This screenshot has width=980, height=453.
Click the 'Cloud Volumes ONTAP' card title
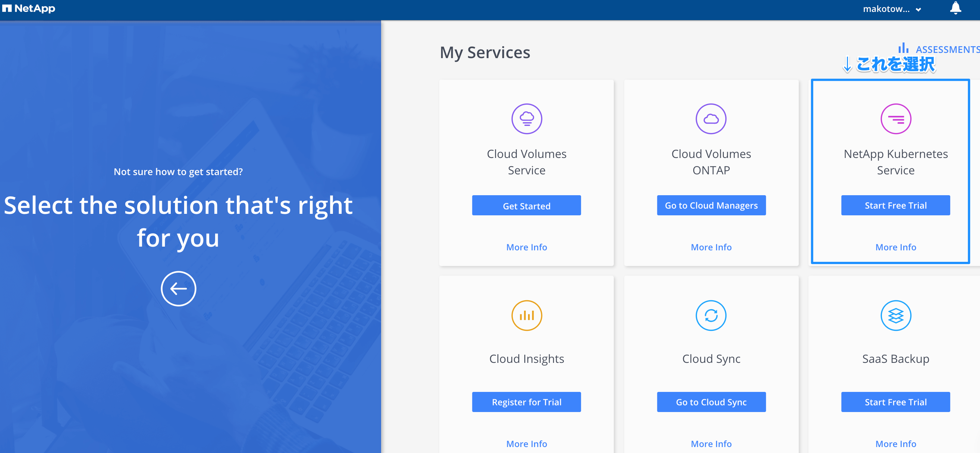pos(711,162)
